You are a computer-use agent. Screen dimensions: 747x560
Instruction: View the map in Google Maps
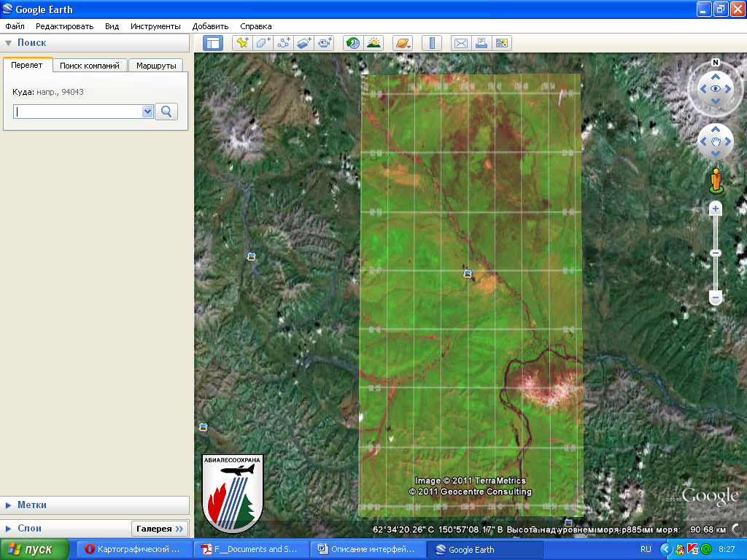pos(502,42)
